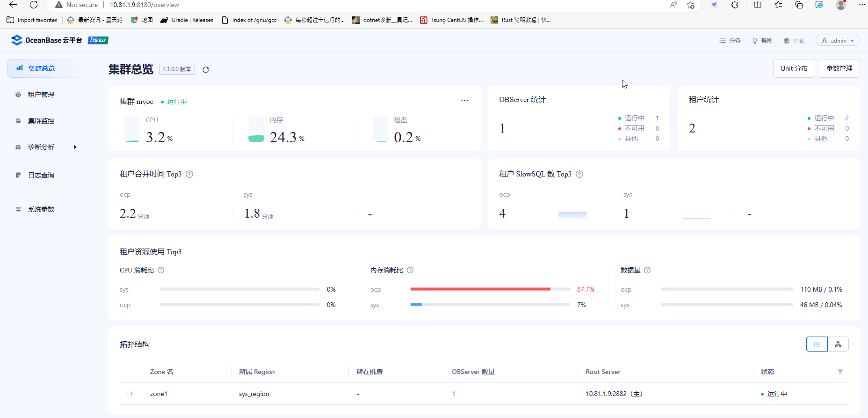Click help icon beside 数据量
868x418 pixels.
click(x=647, y=270)
